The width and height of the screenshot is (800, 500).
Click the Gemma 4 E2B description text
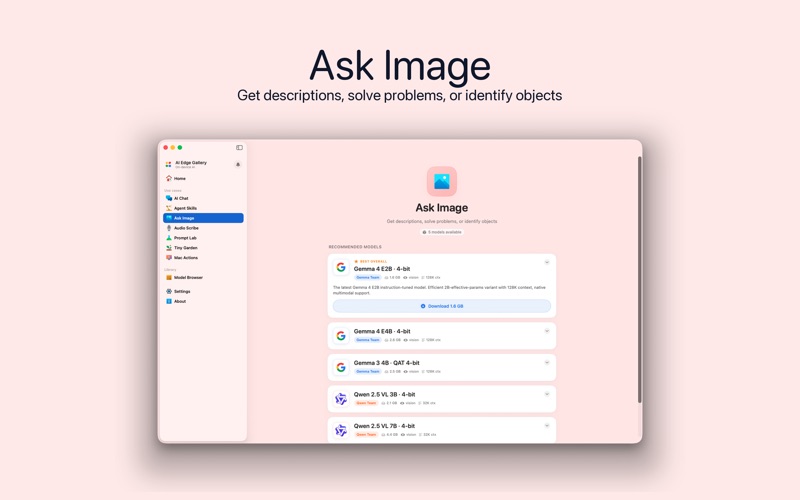point(439,290)
